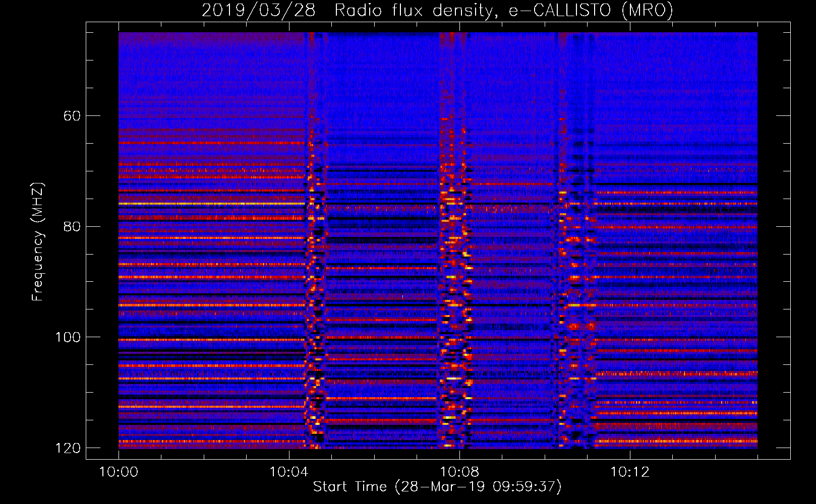Click the 80 frequency tick label
816x504 pixels.
[72, 226]
